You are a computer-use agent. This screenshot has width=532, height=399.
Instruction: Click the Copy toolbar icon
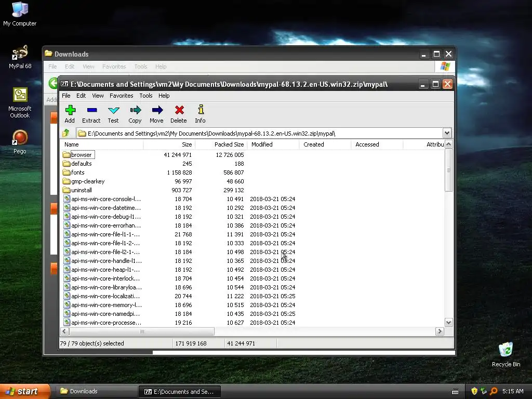[135, 114]
